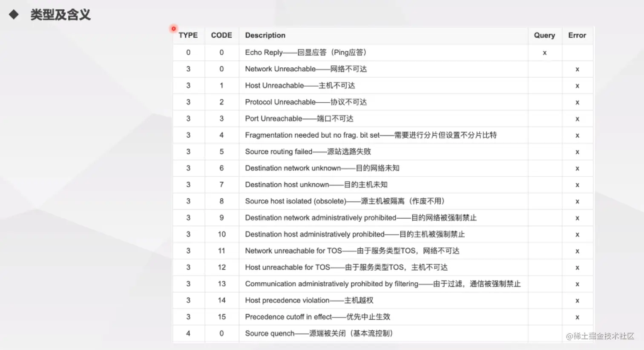Click type value 0 in Echo Reply row
The height and width of the screenshot is (350, 644).
click(x=188, y=52)
